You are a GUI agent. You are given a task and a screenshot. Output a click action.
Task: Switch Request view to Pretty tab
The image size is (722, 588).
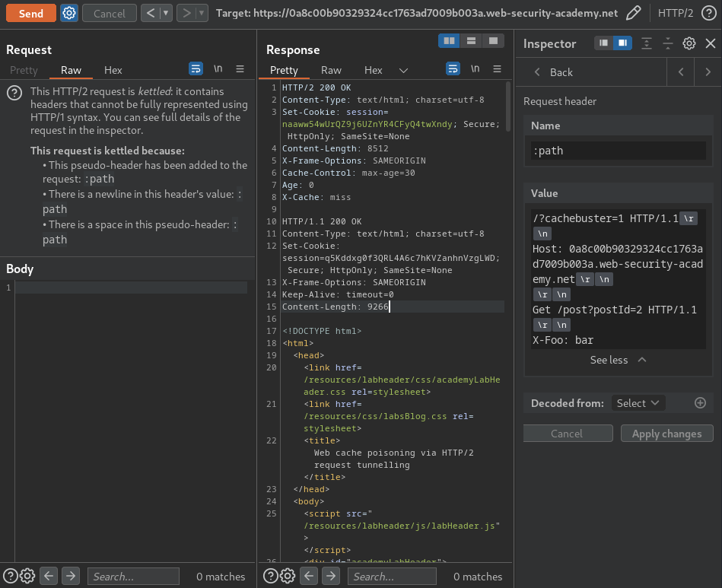pyautogui.click(x=24, y=70)
